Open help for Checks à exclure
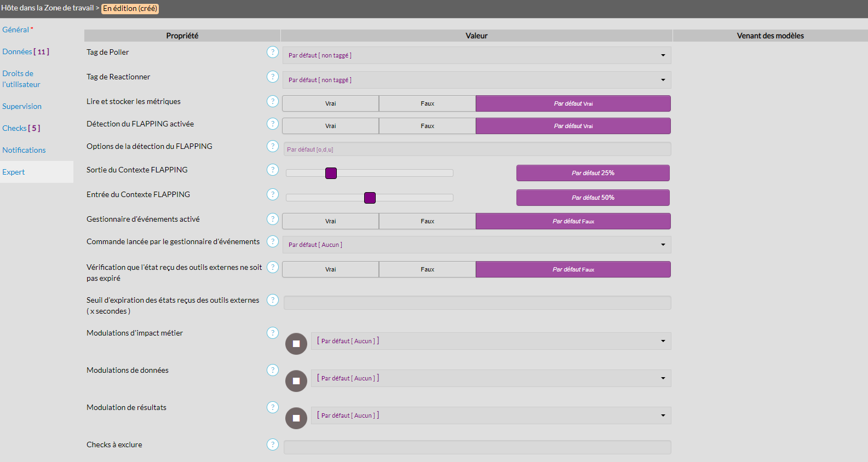 [x=273, y=444]
